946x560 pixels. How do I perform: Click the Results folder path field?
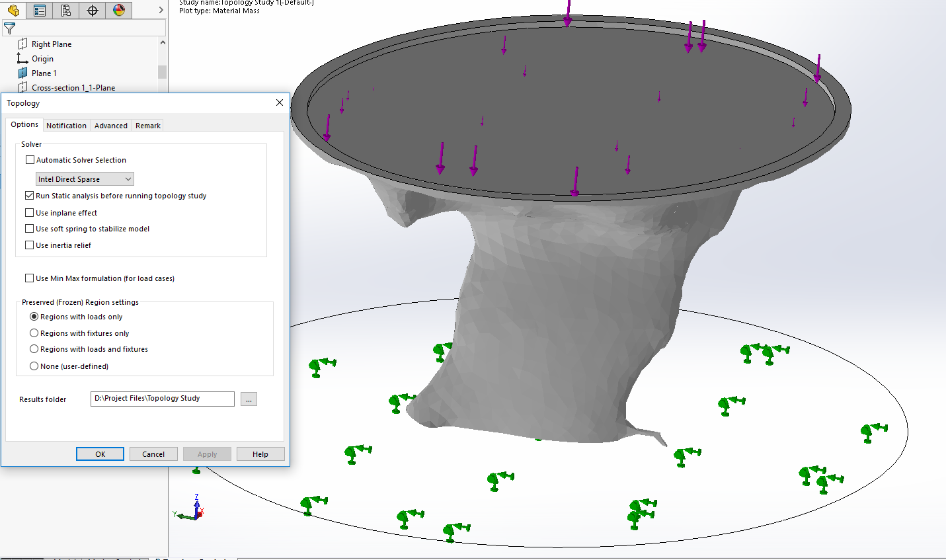point(163,399)
